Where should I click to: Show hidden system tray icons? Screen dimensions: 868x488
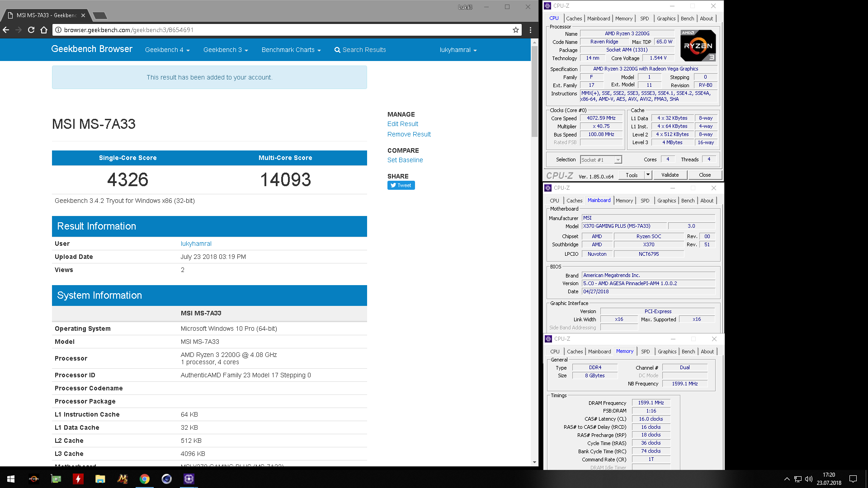click(x=787, y=479)
